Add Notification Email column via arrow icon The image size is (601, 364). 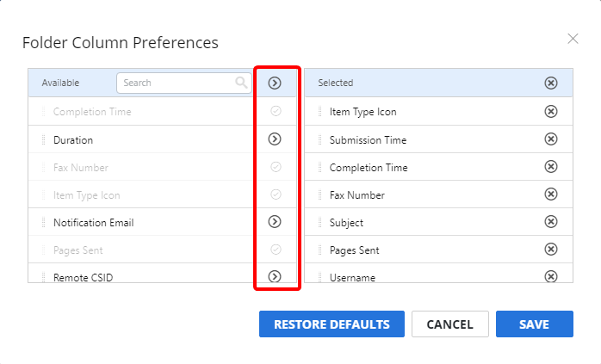pos(275,222)
